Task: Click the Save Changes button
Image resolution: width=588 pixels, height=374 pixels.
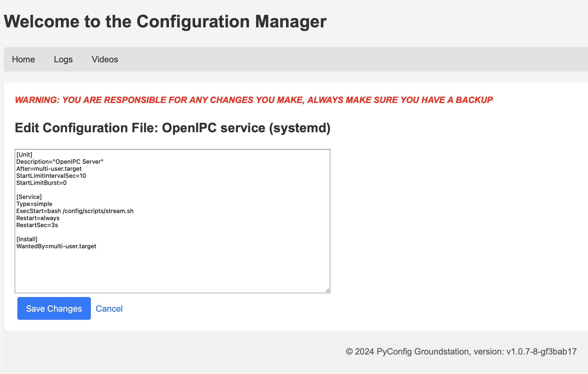Action: pyautogui.click(x=54, y=308)
